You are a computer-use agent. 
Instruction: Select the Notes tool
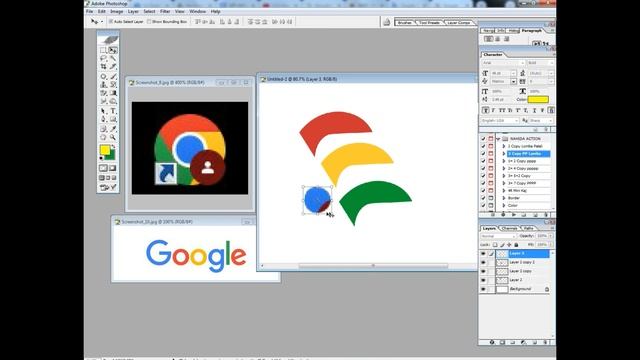point(103,129)
